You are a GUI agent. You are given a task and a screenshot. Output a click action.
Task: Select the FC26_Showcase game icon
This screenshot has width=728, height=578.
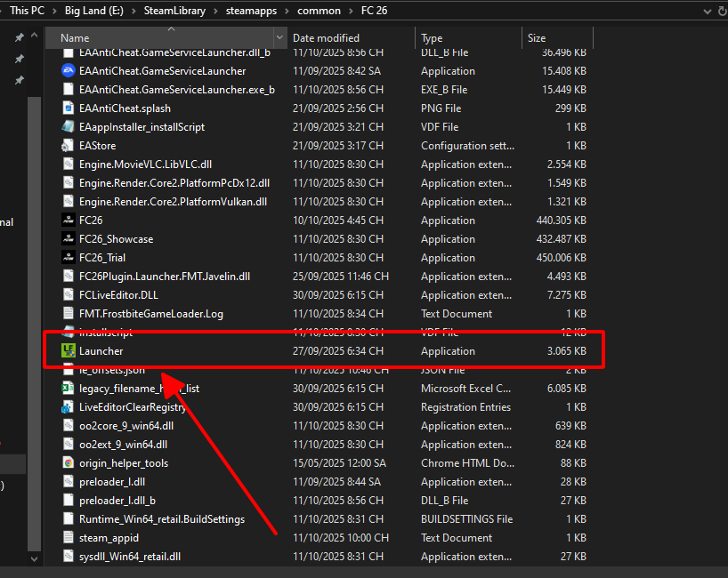[x=68, y=239]
